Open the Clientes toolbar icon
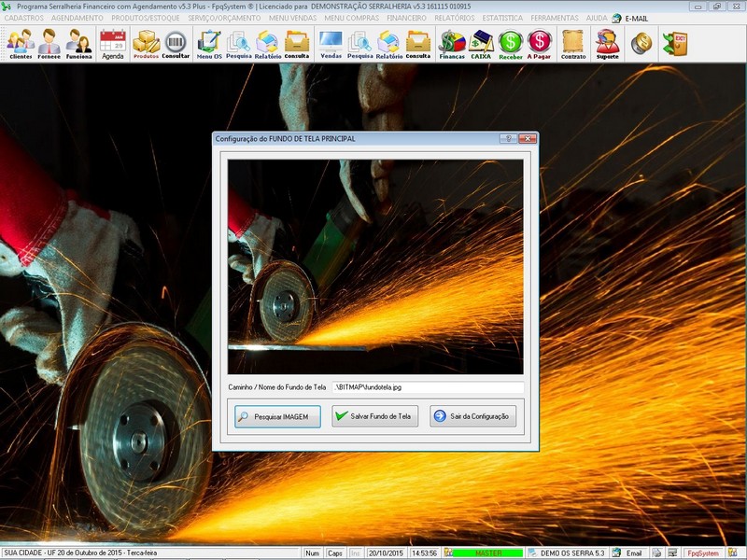The height and width of the screenshot is (560, 747). 21,44
